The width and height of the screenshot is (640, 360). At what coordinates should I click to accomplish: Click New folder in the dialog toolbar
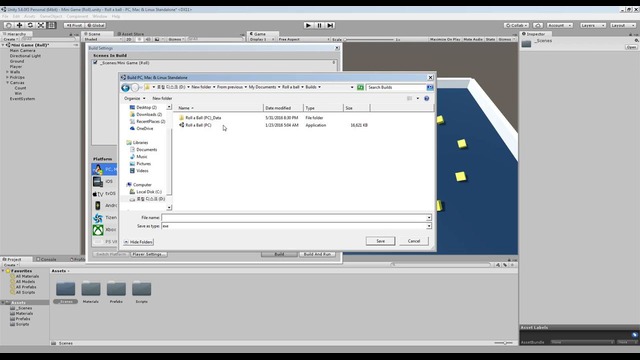(162, 98)
